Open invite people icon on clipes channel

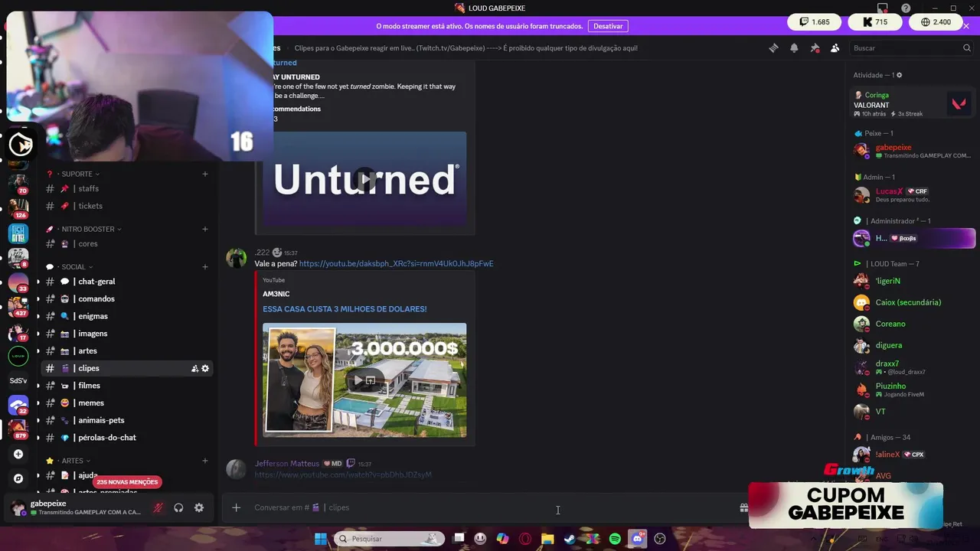pyautogui.click(x=195, y=368)
